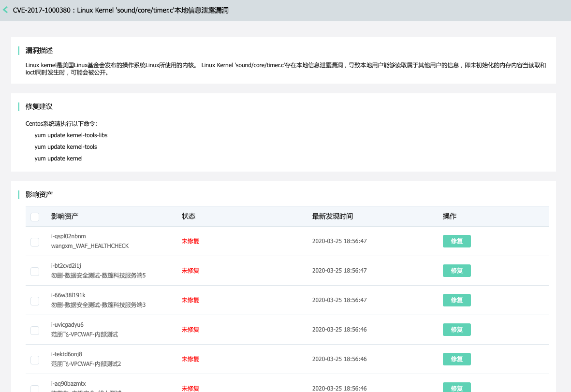
Task: Click the back arrow next to CVE-2017-1000380
Action: click(5, 10)
